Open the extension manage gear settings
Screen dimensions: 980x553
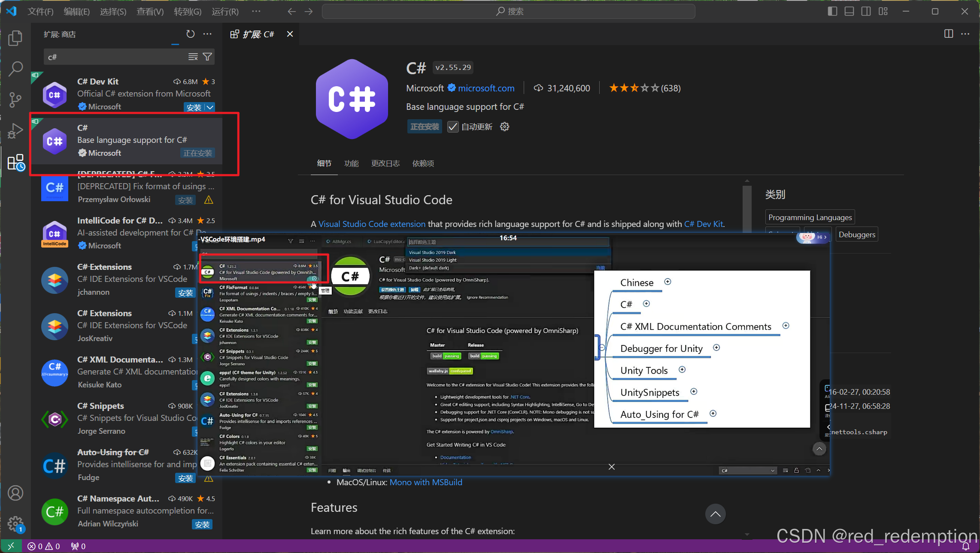click(x=505, y=127)
